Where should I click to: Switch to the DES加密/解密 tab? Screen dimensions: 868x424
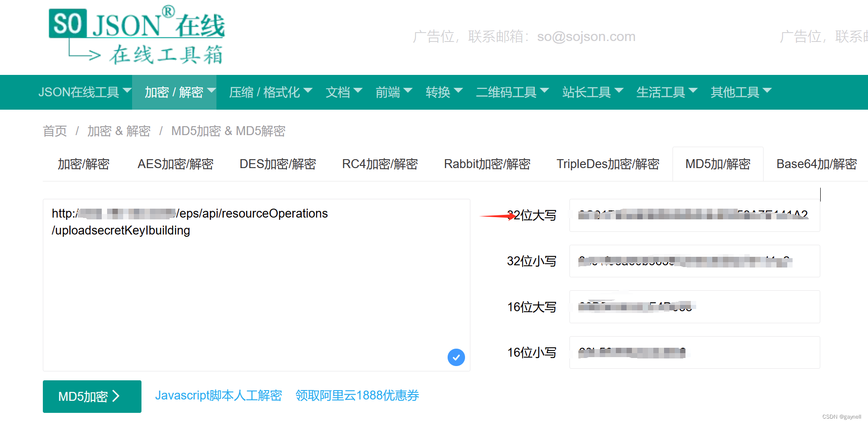(x=278, y=164)
